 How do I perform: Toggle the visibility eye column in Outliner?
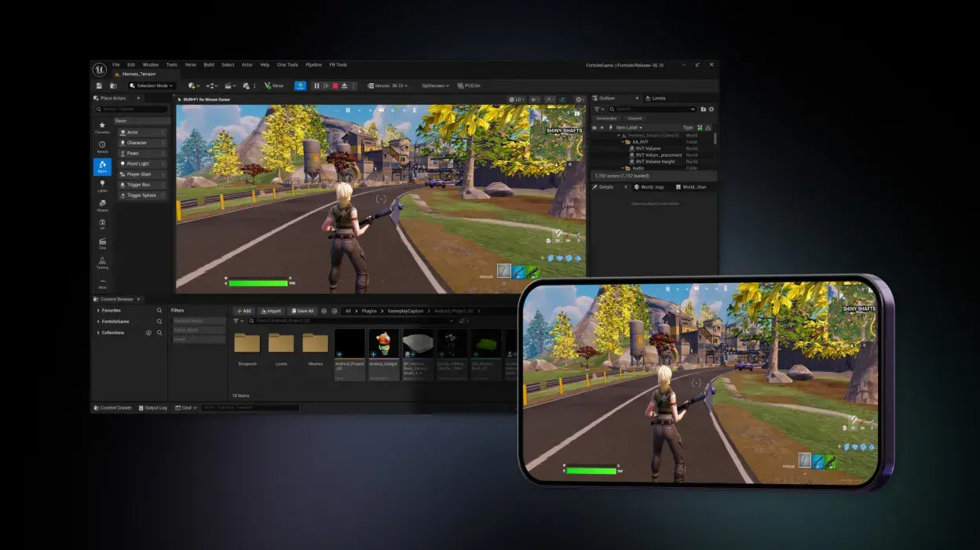click(594, 127)
